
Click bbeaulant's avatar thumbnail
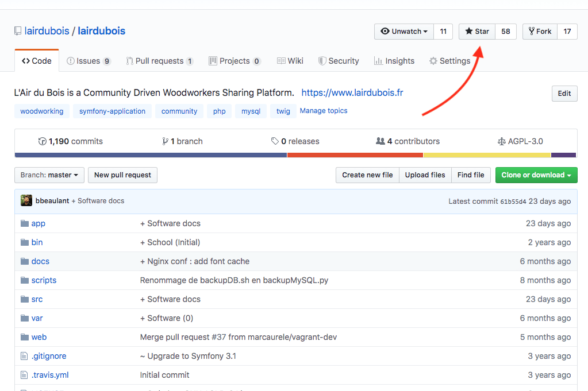point(26,201)
